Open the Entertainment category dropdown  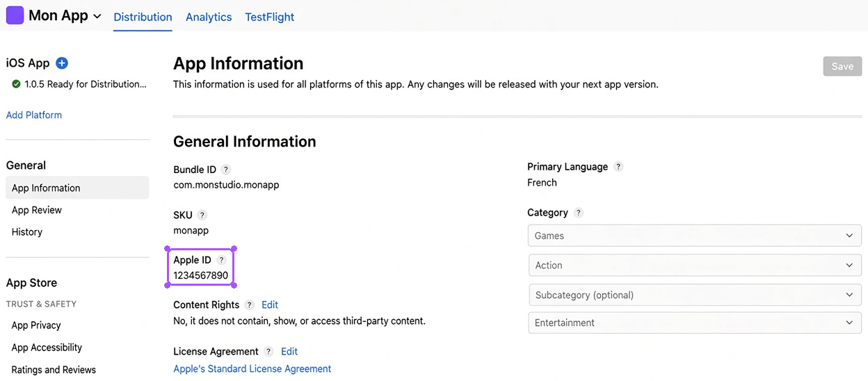[695, 323]
